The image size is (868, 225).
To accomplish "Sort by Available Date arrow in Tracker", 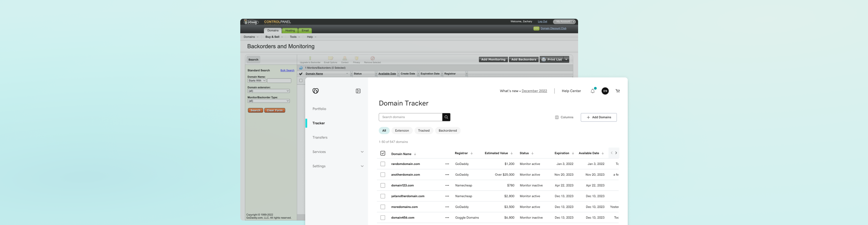I will (603, 153).
